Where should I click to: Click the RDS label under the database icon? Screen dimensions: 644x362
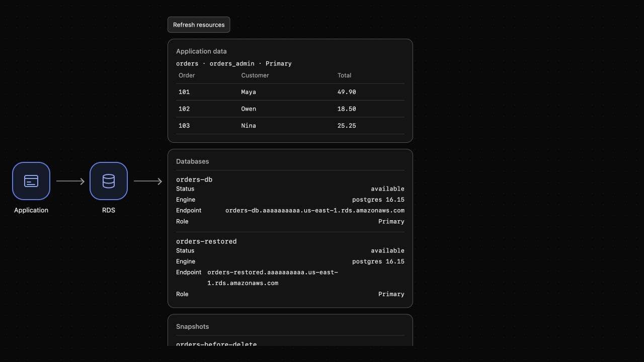pyautogui.click(x=109, y=210)
